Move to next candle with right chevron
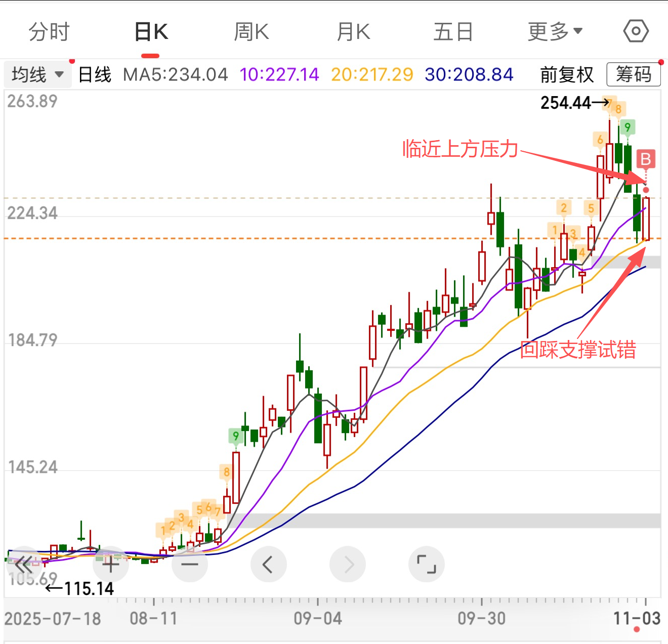668x644 pixels. point(348,564)
